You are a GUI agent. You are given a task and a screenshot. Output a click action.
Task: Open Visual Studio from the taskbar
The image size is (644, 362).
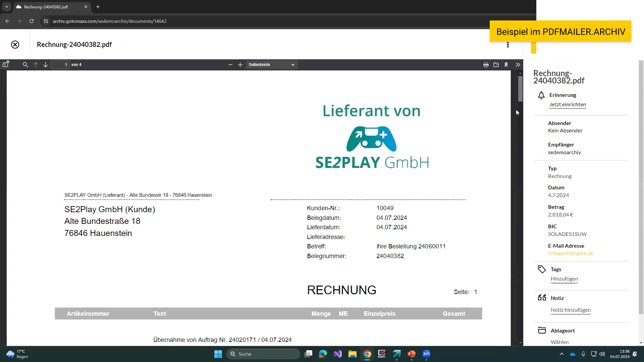pos(338,354)
